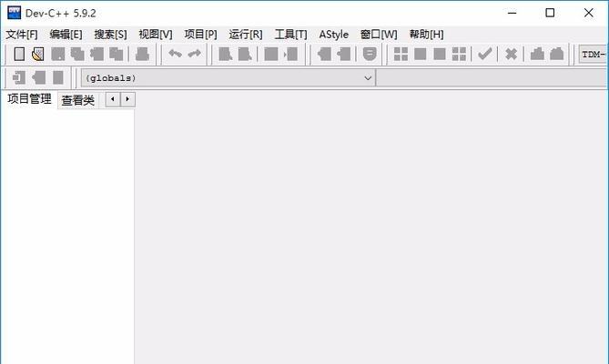609x364 pixels.
Task: Click the Add to project toolbar icon
Action: click(324, 55)
